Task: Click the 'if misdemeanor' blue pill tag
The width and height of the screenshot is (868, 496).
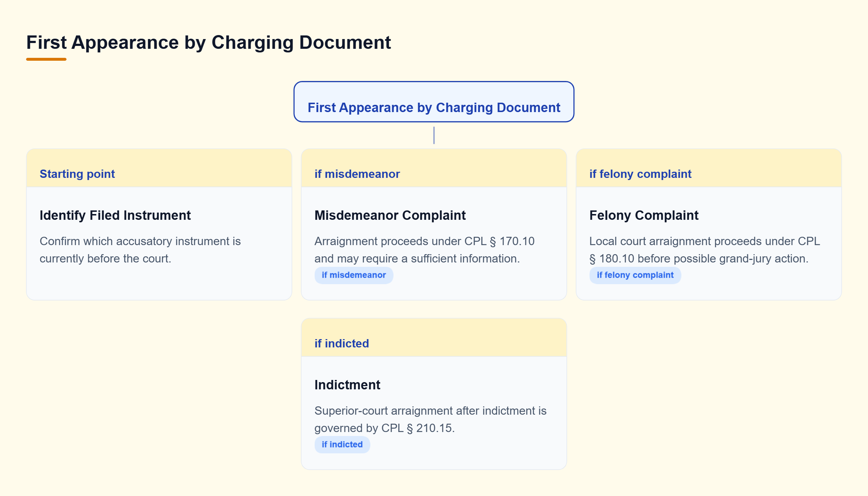Action: click(x=354, y=275)
